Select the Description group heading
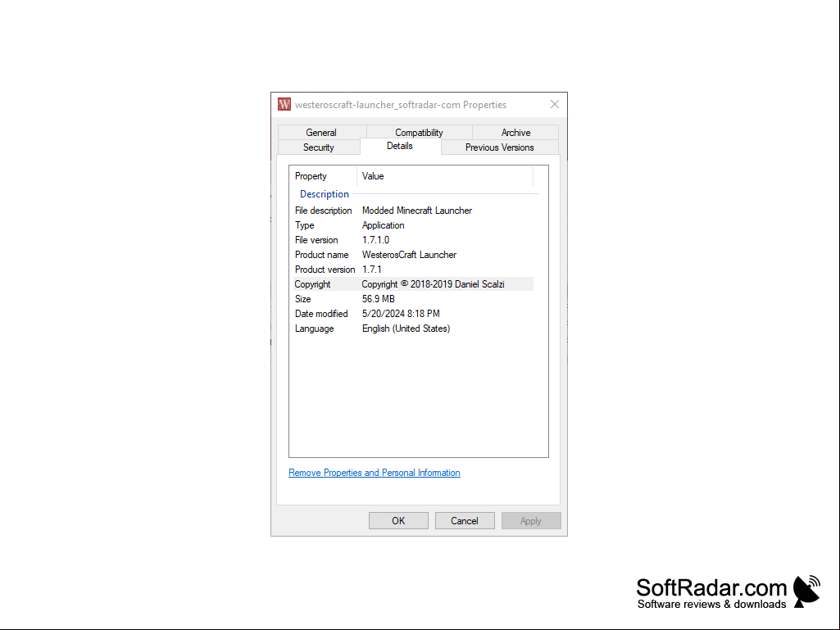Image resolution: width=840 pixels, height=630 pixels. 325,194
